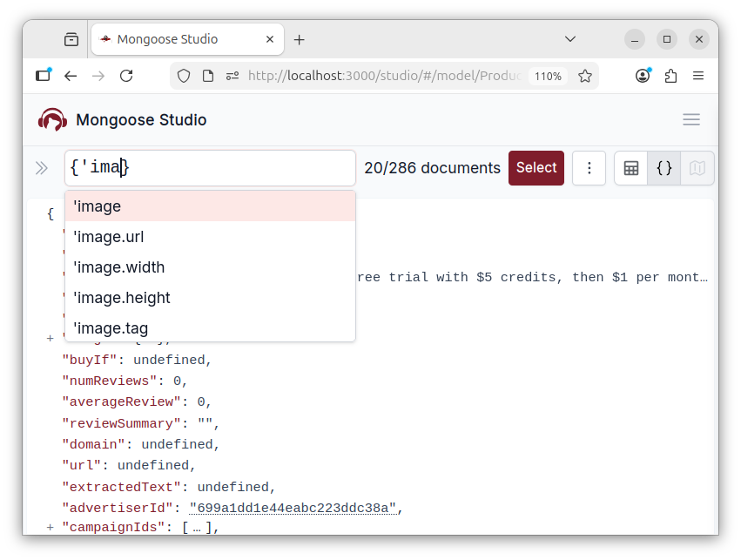The image size is (741, 560).
Task: Close the Mongoose Studio tab
Action: point(270,39)
